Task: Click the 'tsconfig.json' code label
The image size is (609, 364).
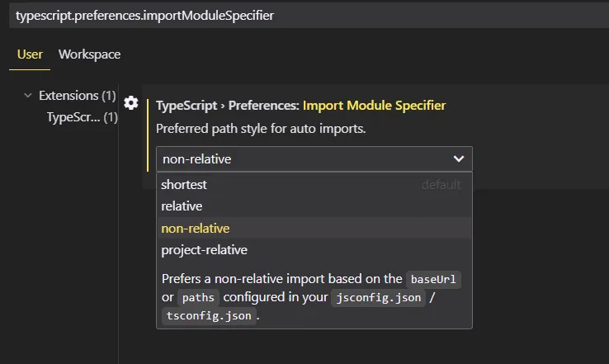Action: (209, 316)
